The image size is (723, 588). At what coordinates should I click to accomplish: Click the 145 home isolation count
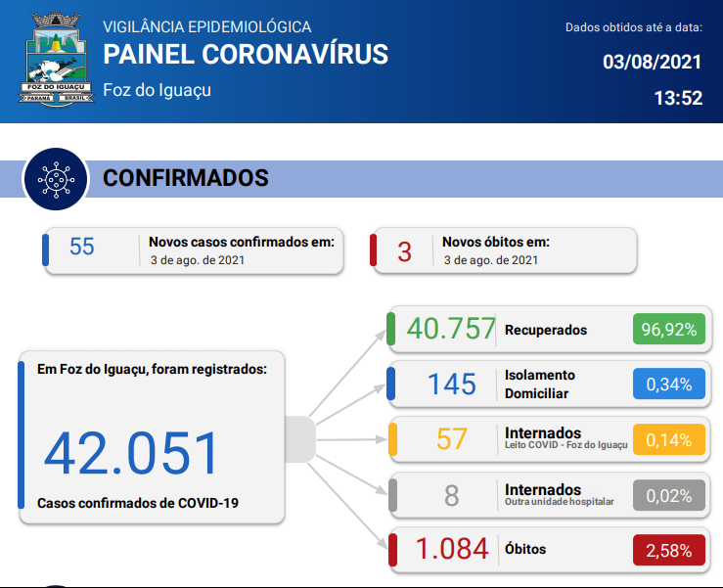[452, 384]
